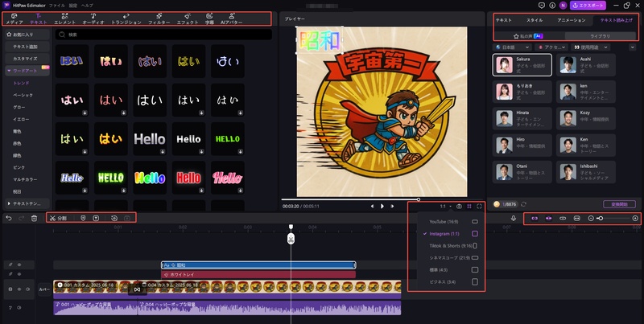Choose シネマスコープ (21:9) ratio
Viewport: 644px width, 324px height.
pyautogui.click(x=451, y=257)
